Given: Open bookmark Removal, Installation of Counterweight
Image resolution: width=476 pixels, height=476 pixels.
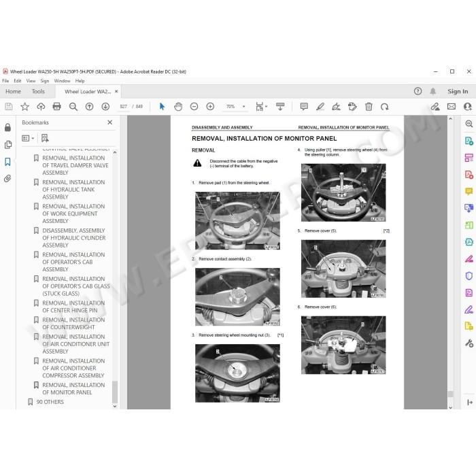Looking at the screenshot, I should pos(73,323).
